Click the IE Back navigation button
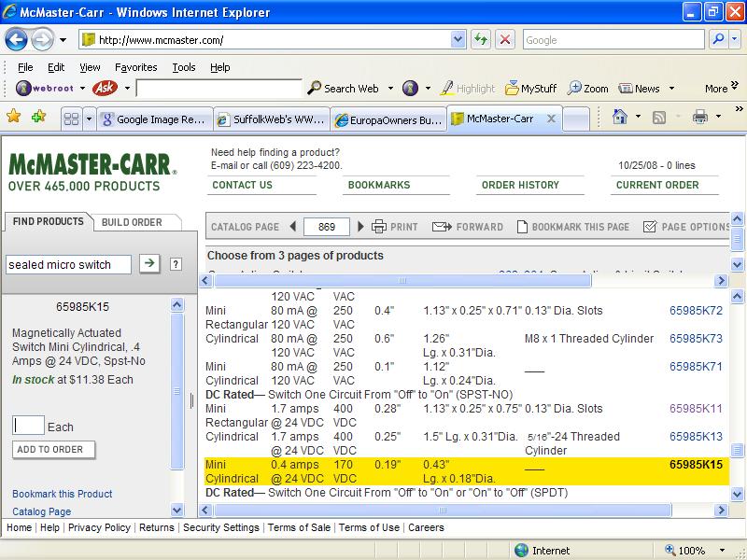The image size is (747, 560). [17, 40]
